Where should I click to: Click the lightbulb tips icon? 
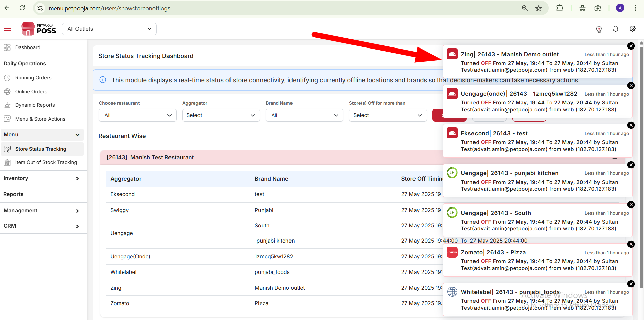(599, 29)
